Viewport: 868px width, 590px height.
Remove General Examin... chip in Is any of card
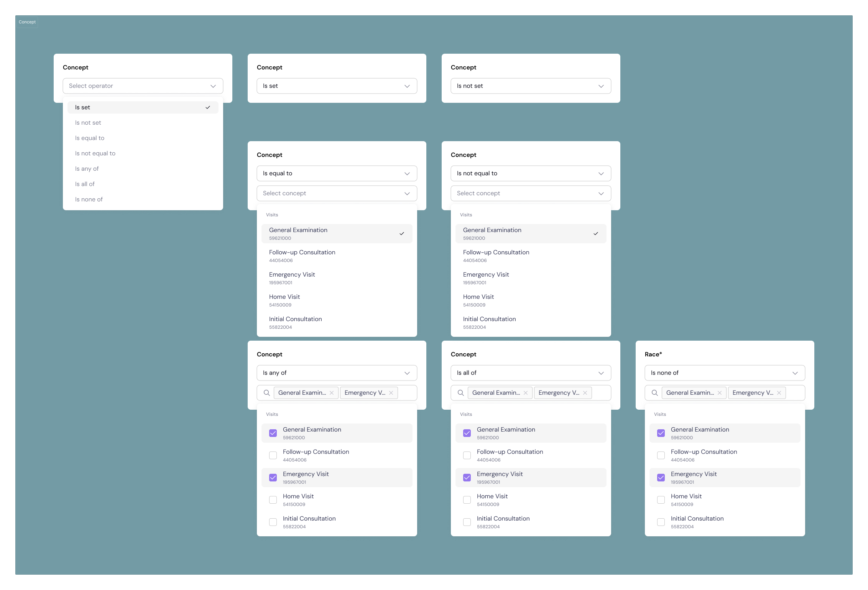click(x=332, y=393)
